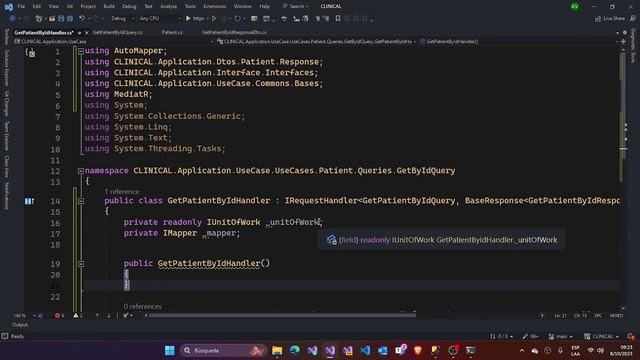Viewport: 640px width, 360px height.
Task: Open the Edit menu
Action: coord(37,6)
